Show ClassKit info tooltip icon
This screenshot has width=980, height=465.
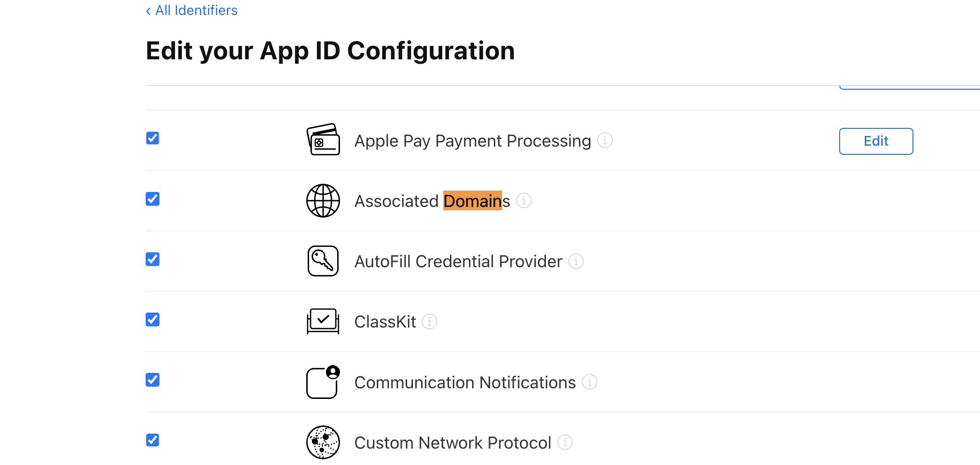(429, 321)
